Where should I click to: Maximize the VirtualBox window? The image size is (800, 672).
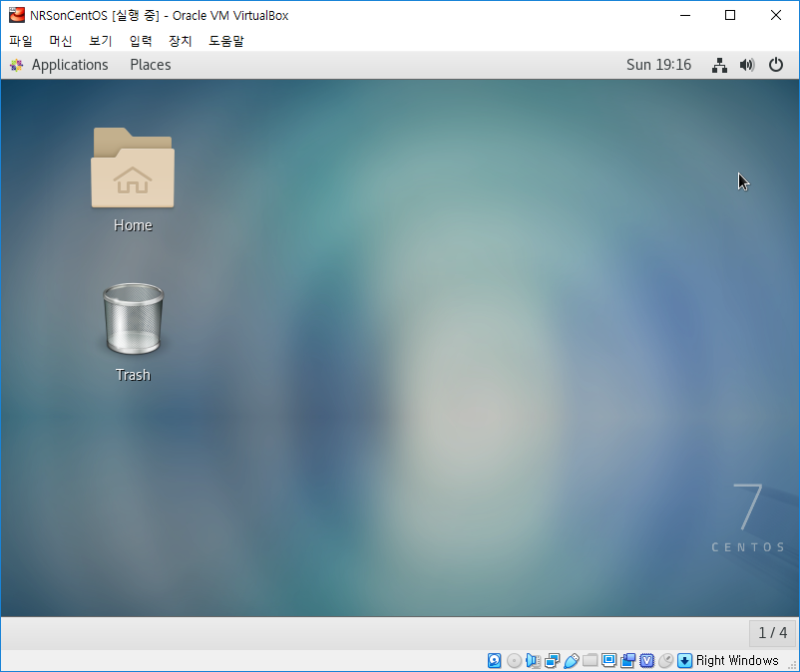[x=730, y=15]
